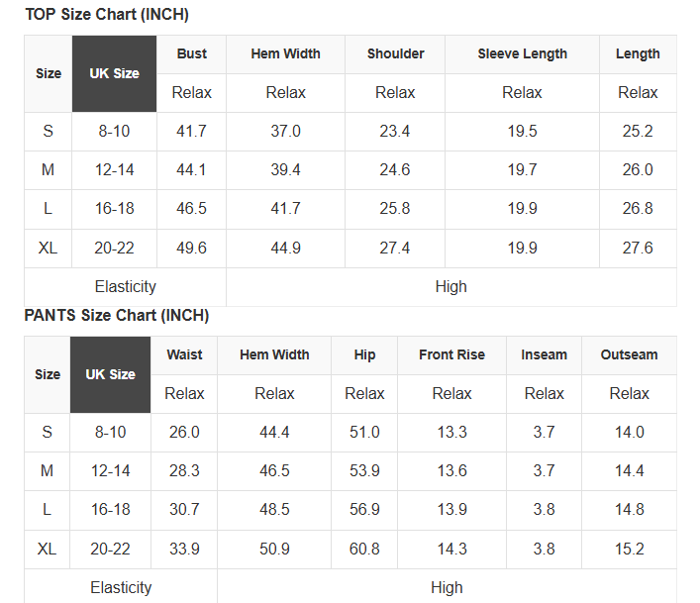
Task: Select the 33.9 waist measurement
Action: click(x=184, y=549)
